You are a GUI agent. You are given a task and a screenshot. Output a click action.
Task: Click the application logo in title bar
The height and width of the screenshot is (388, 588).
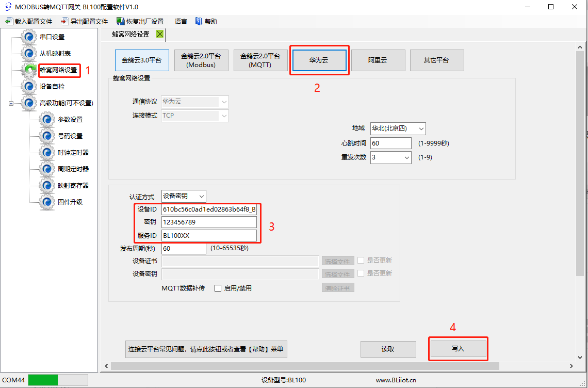[x=8, y=7]
